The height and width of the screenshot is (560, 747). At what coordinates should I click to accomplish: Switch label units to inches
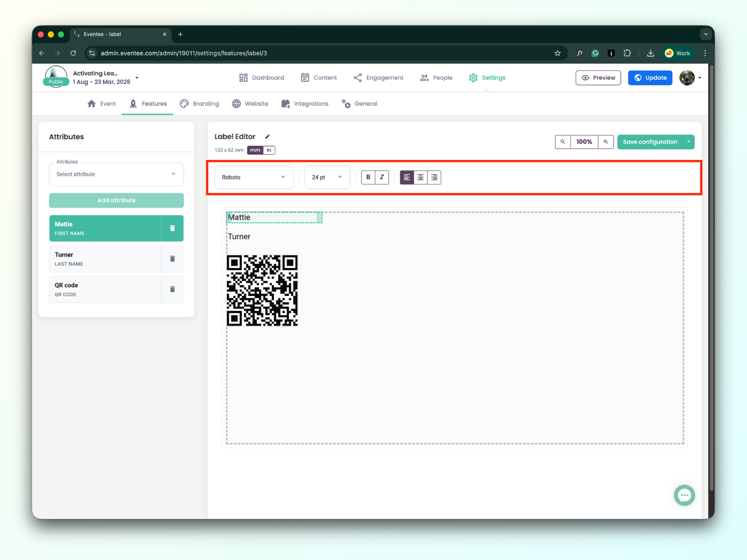point(269,150)
